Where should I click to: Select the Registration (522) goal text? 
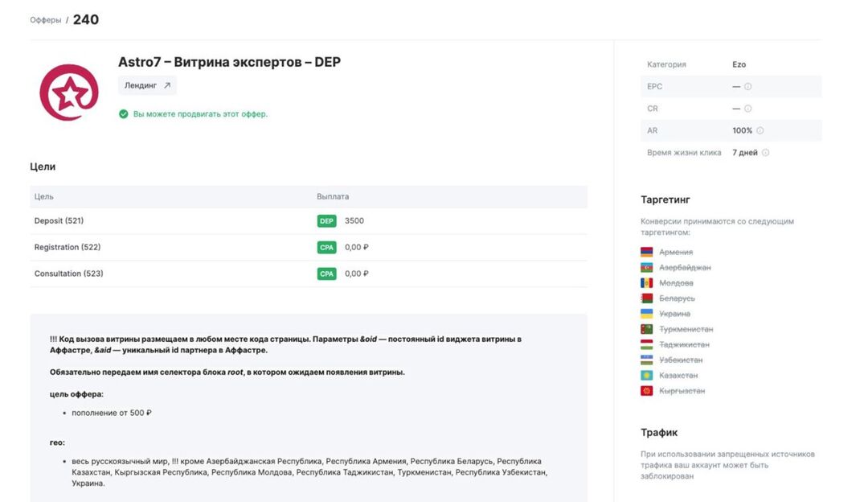(68, 247)
